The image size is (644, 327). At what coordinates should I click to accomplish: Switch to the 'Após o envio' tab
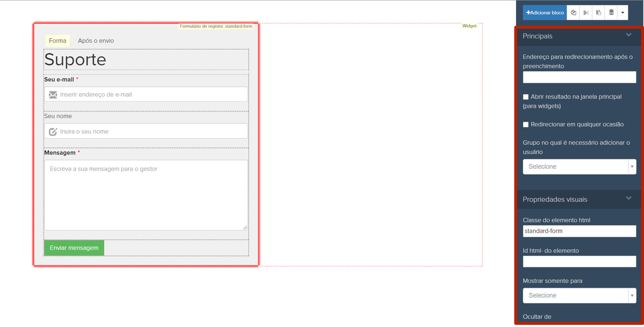pyautogui.click(x=96, y=41)
